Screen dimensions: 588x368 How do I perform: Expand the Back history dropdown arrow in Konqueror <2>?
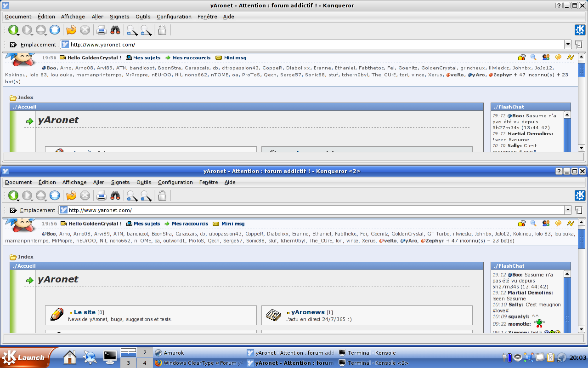18,201
